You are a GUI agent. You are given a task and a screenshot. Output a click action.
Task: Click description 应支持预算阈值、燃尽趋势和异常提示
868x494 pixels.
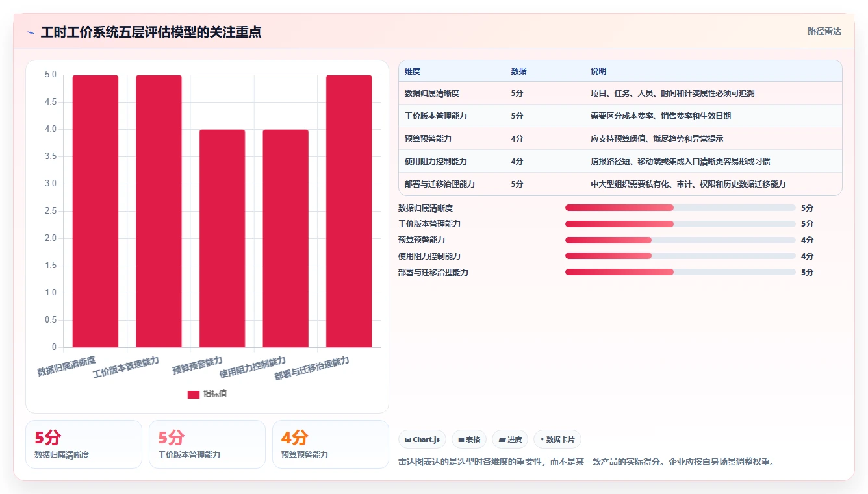(657, 139)
